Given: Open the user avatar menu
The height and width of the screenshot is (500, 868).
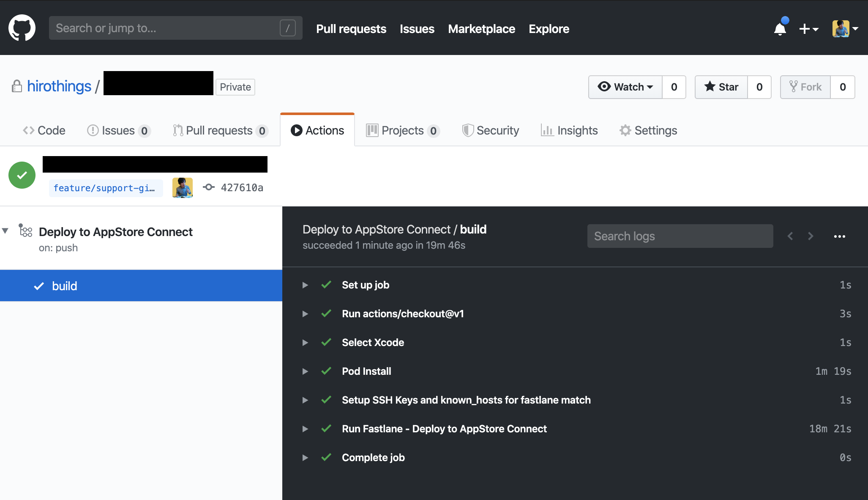Looking at the screenshot, I should [845, 29].
